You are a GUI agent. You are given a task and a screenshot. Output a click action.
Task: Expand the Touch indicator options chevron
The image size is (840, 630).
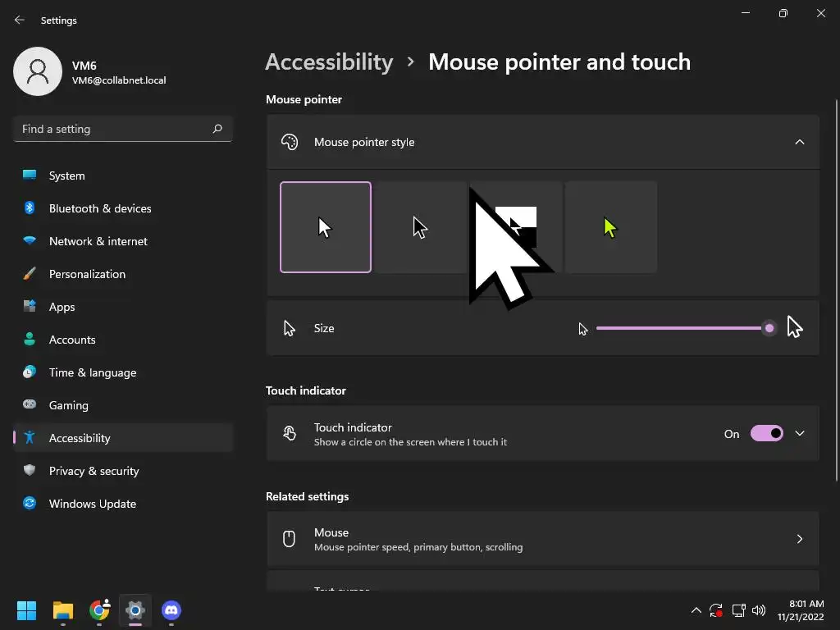click(799, 433)
